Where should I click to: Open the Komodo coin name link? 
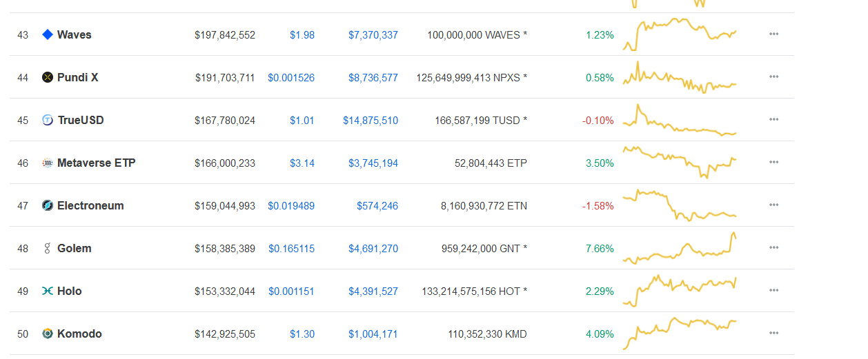[x=79, y=334]
